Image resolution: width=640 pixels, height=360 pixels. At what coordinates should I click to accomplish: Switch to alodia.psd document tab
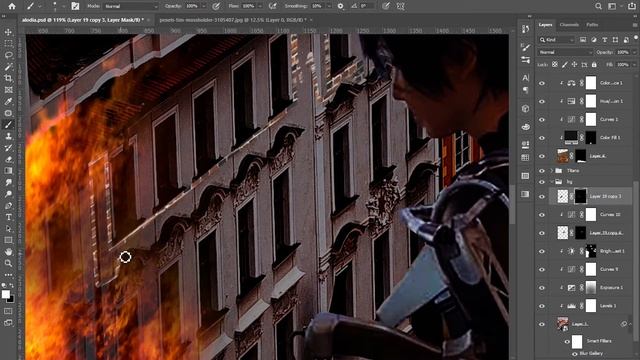point(82,20)
